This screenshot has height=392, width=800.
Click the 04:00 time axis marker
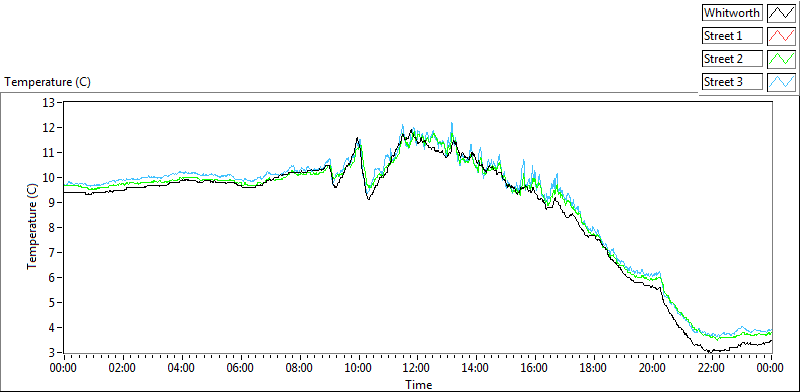point(182,368)
